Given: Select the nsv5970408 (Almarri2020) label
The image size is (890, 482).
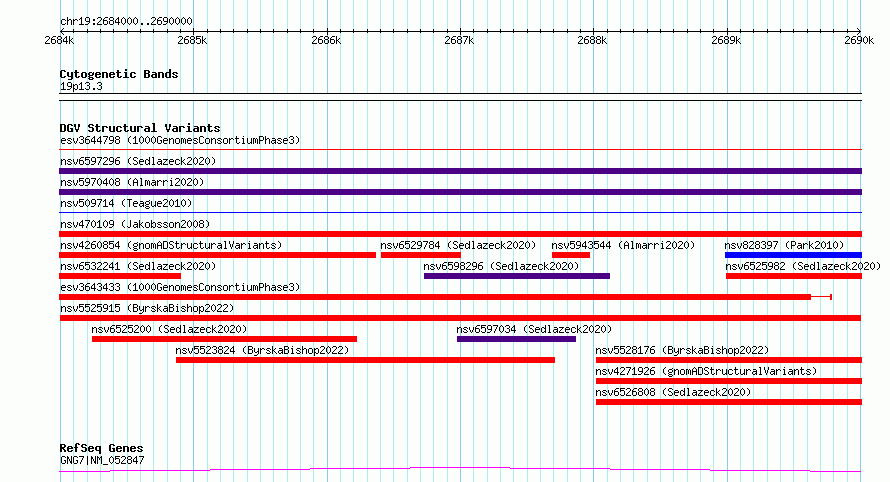Looking at the screenshot, I should [132, 182].
